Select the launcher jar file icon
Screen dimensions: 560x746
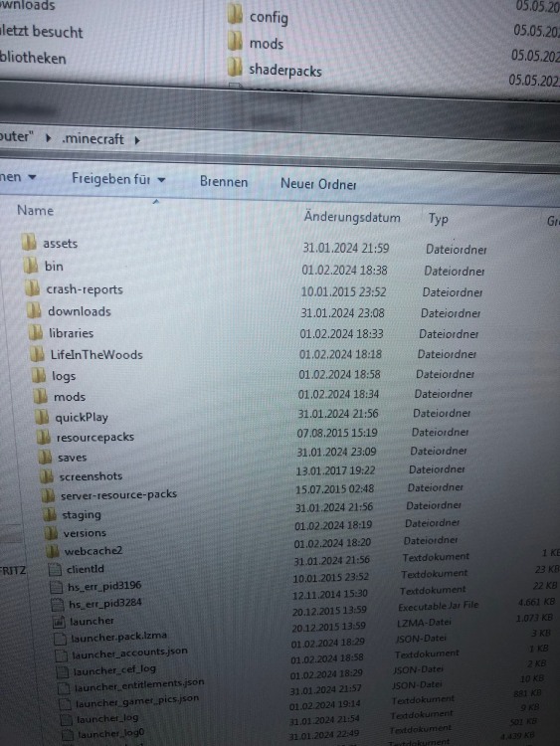[x=59, y=621]
